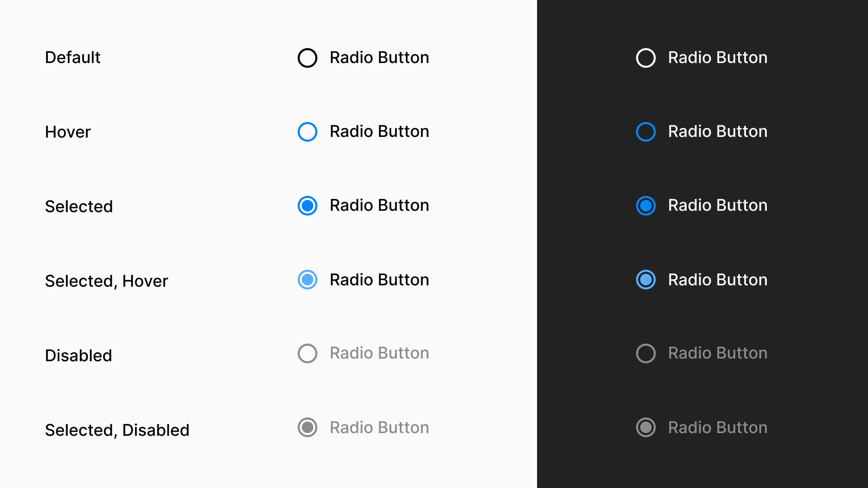
Task: Click the top Radio Button label in dark theme
Action: 717,57
